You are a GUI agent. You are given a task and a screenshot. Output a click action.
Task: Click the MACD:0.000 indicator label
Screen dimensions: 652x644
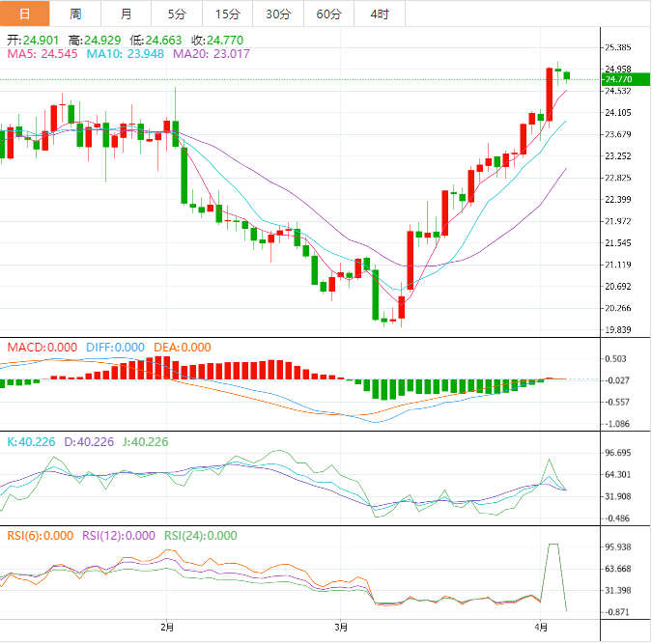pyautogui.click(x=43, y=348)
